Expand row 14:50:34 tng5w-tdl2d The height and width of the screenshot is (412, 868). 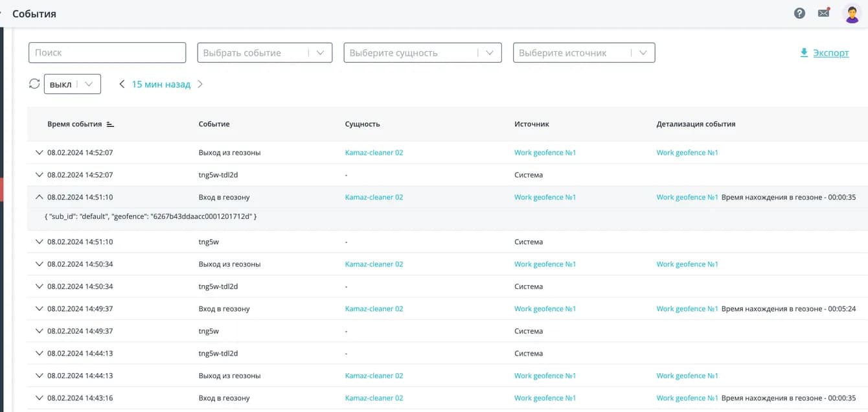coord(39,286)
